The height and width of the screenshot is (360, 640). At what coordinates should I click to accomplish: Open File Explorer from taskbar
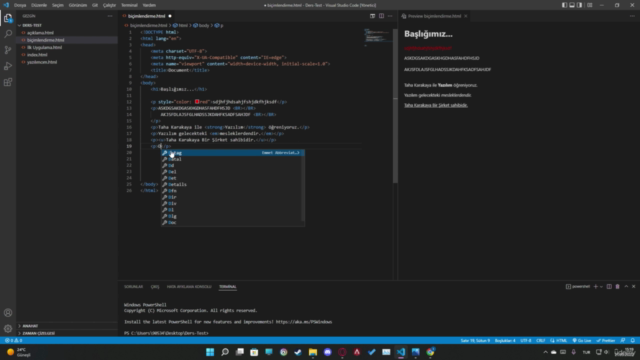click(313, 352)
